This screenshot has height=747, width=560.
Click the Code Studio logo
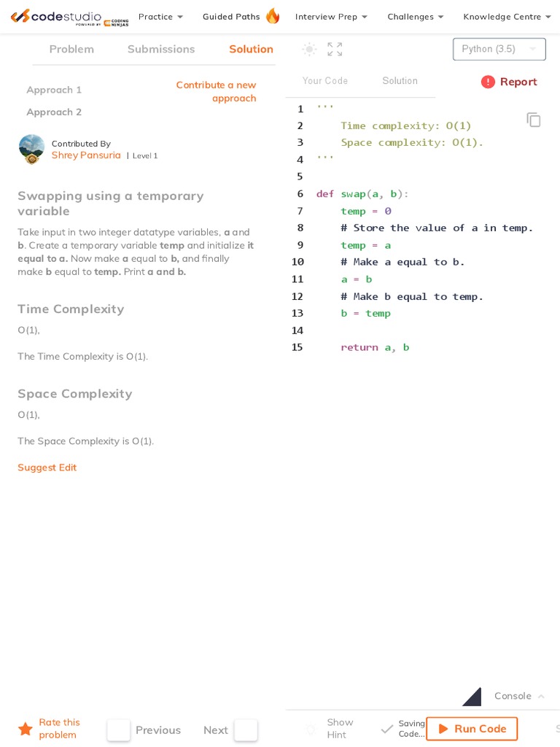coord(69,17)
